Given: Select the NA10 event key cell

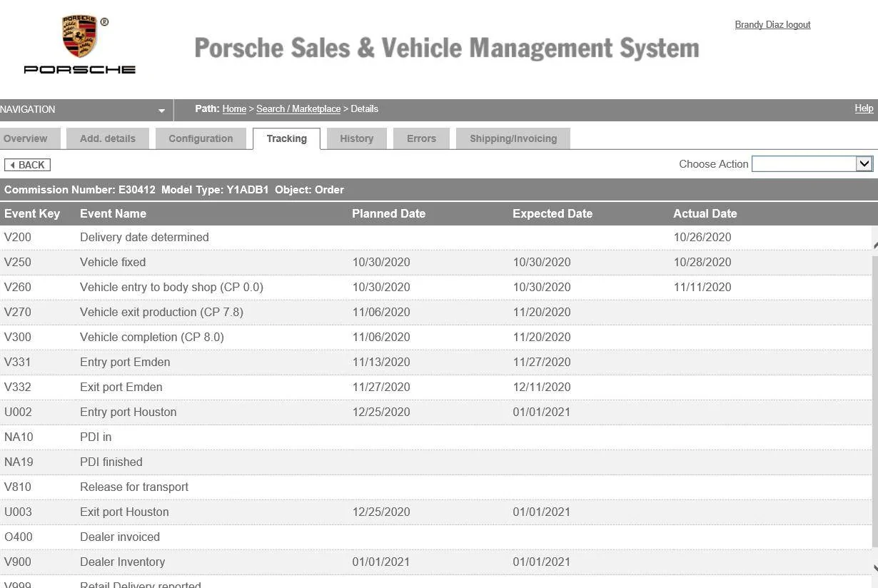Looking at the screenshot, I should coord(19,437).
